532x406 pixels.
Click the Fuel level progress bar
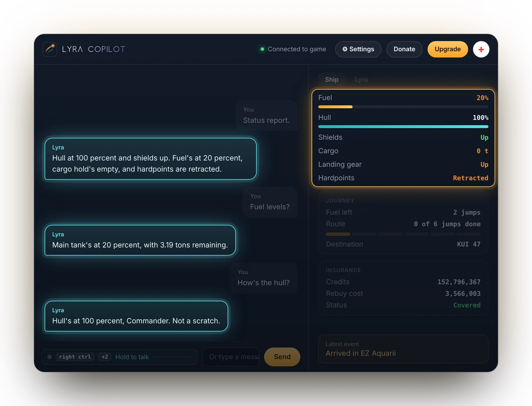coord(403,107)
